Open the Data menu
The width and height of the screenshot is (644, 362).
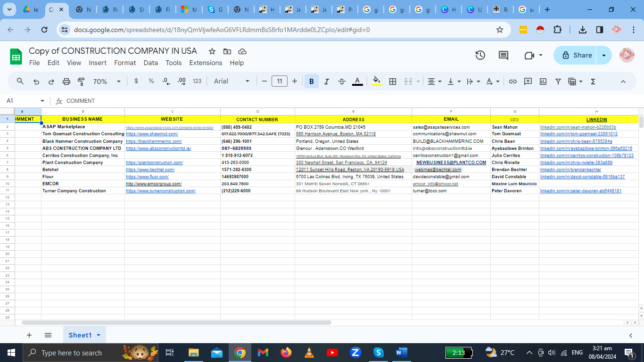(151, 63)
